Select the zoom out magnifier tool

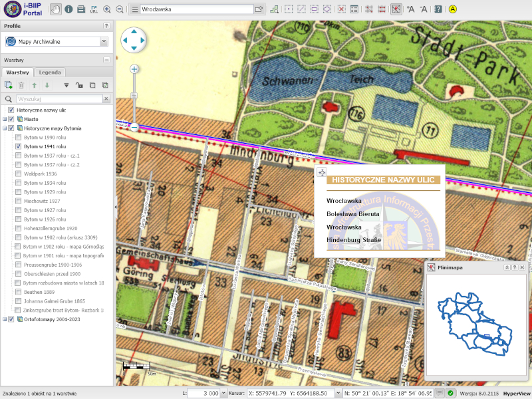[x=120, y=9]
